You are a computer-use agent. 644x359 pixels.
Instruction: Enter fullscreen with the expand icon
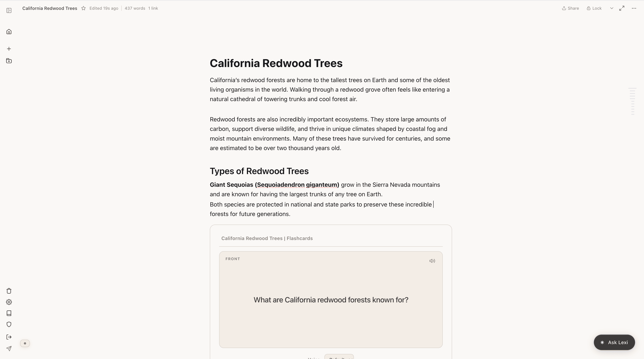tap(622, 8)
